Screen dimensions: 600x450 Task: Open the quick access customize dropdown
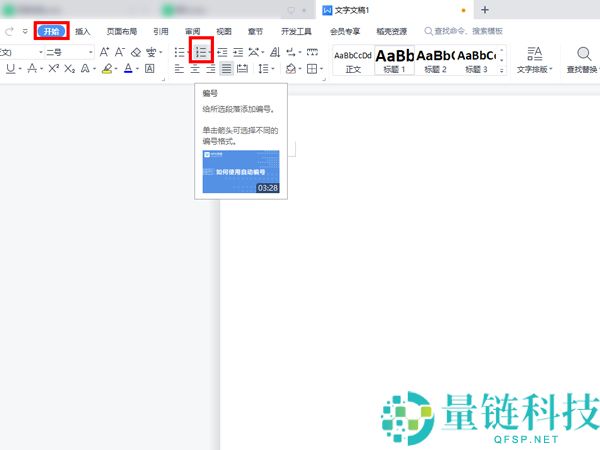pyautogui.click(x=25, y=31)
